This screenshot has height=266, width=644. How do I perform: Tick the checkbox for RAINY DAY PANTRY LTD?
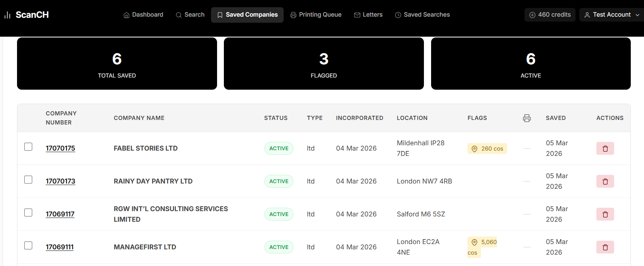(28, 179)
